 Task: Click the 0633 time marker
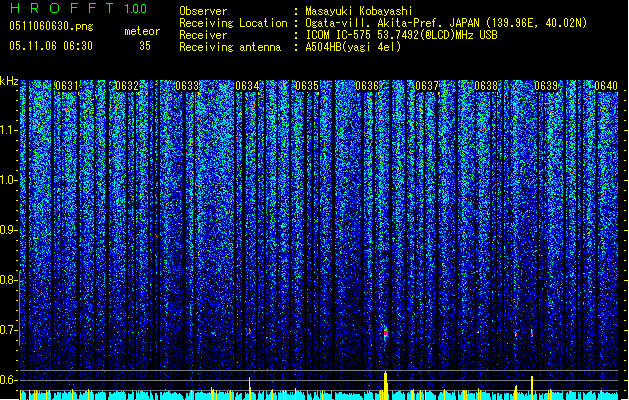coord(187,86)
